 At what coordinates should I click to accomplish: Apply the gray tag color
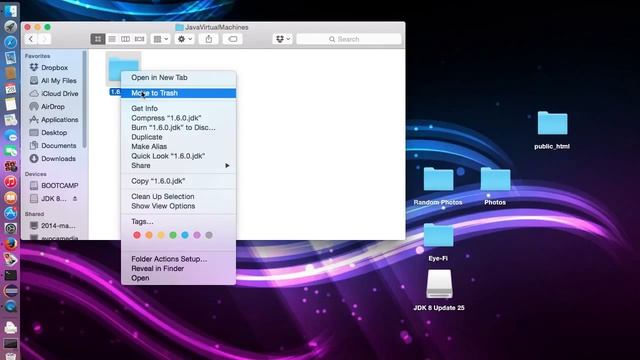[x=209, y=235]
